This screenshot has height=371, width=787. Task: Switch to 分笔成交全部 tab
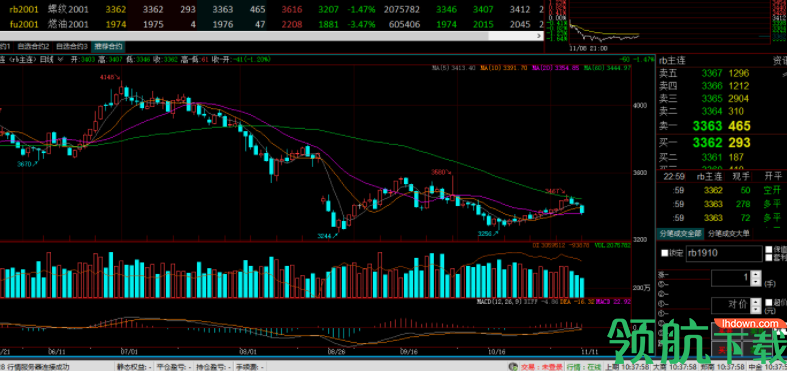[681, 233]
